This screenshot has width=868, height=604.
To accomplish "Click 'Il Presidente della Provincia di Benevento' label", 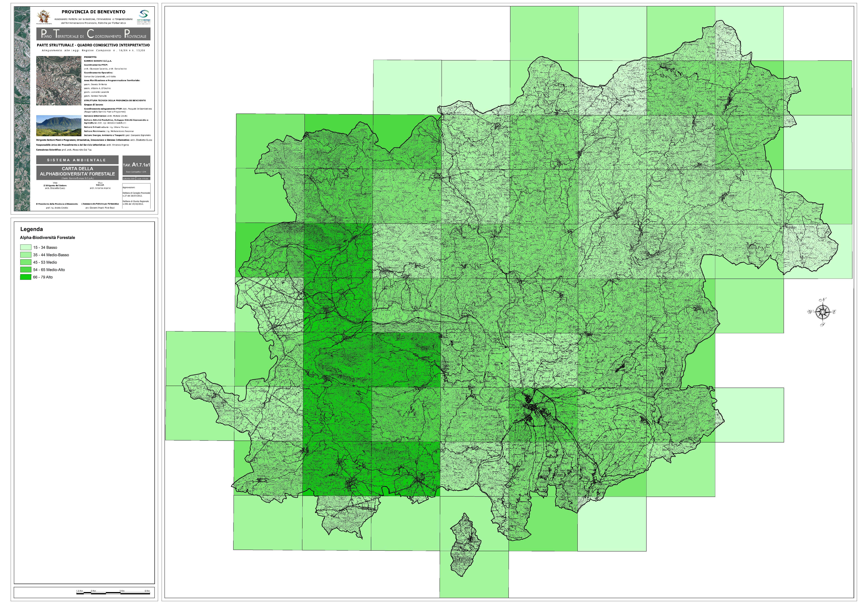I will point(57,204).
